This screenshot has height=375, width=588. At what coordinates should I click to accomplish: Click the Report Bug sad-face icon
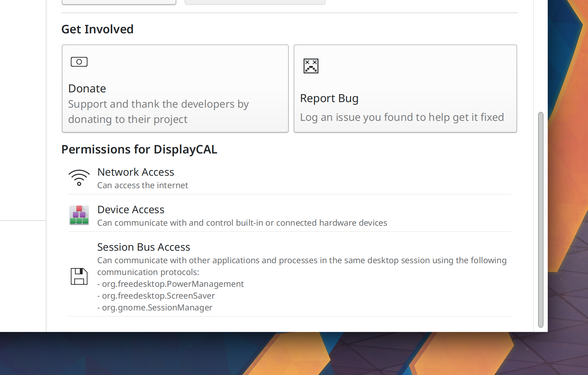click(311, 66)
